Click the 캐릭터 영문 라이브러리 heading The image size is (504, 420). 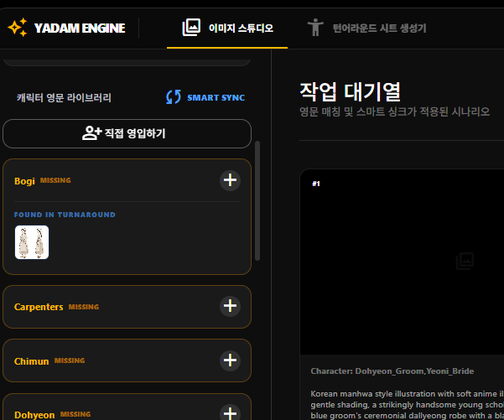coord(64,97)
